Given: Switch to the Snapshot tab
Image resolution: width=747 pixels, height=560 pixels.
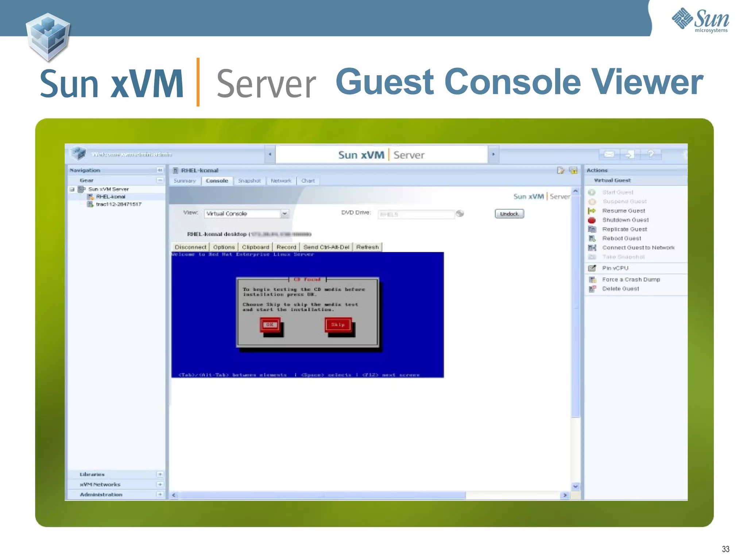Looking at the screenshot, I should click(x=249, y=181).
